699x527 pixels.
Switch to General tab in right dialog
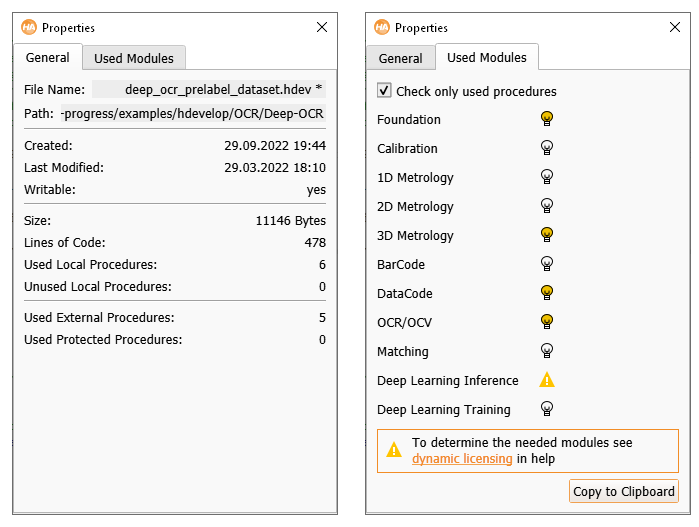400,58
